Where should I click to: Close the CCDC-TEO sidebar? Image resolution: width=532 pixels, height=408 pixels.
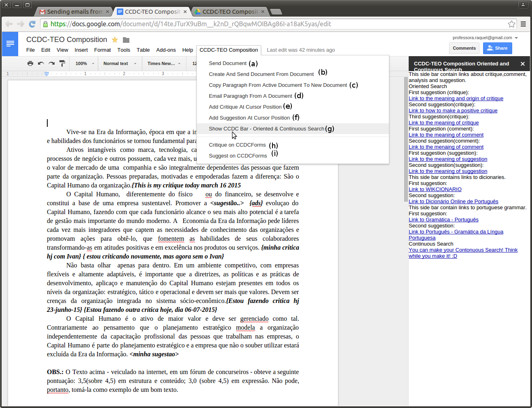coord(523,63)
